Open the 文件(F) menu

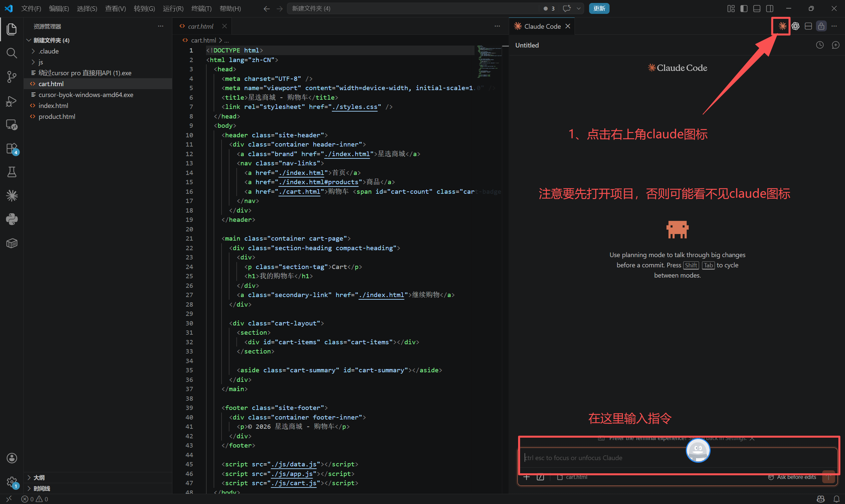tap(31, 9)
